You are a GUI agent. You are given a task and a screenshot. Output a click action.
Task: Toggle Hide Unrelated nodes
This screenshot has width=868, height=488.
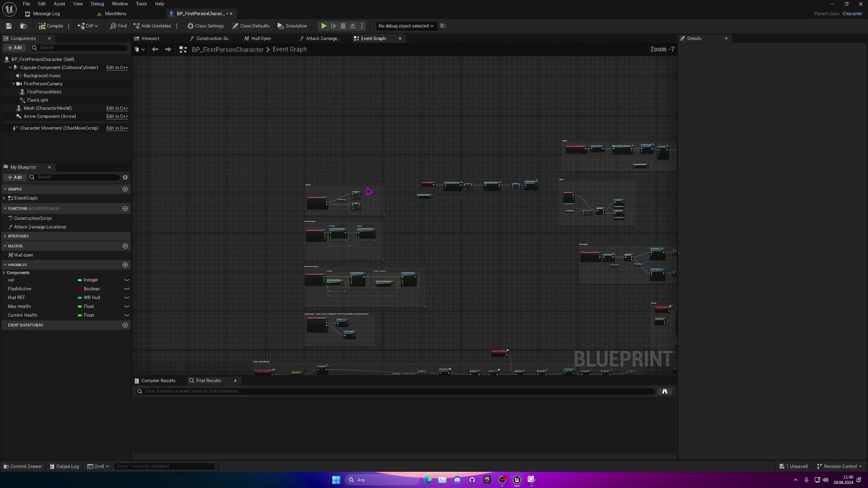152,26
